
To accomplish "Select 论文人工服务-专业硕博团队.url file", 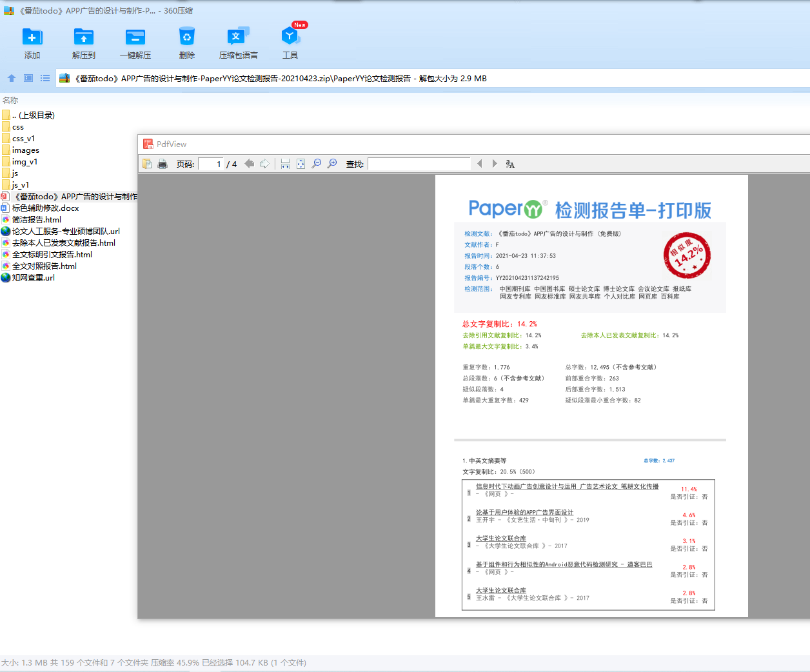I will point(61,231).
